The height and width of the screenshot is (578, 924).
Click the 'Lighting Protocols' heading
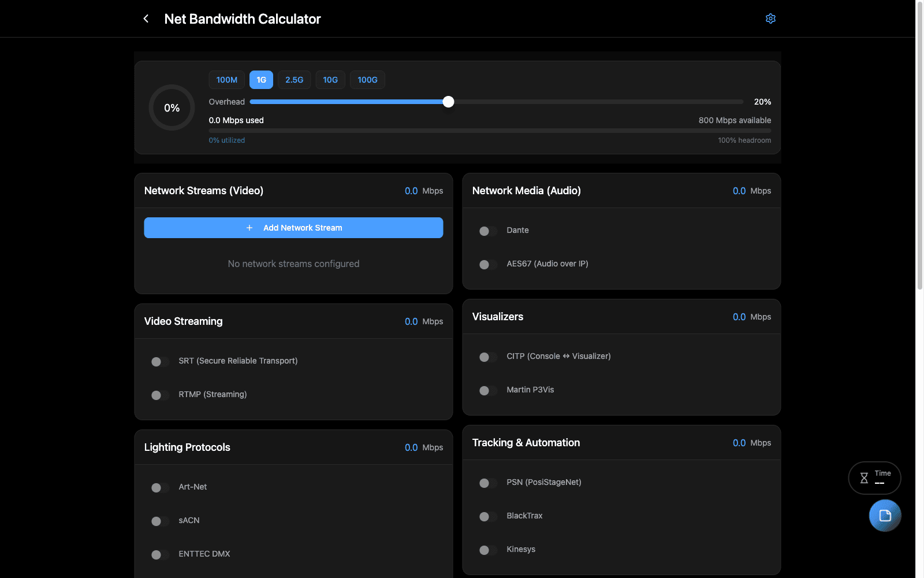[x=187, y=447]
